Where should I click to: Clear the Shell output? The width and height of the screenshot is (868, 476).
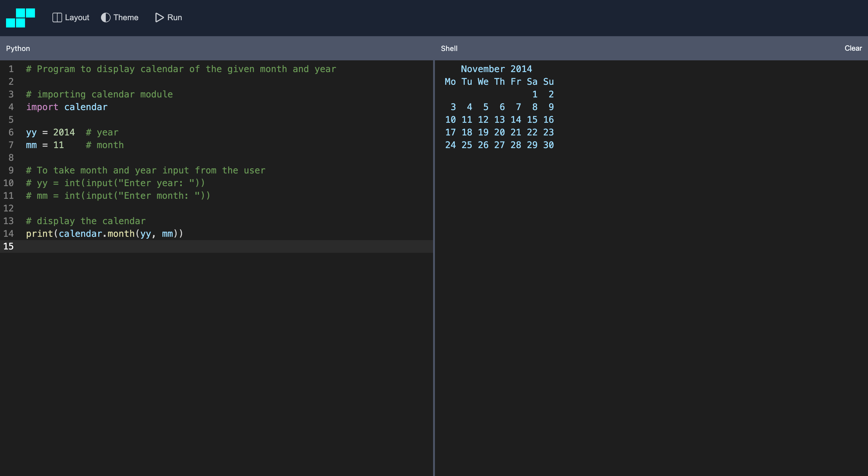(853, 48)
